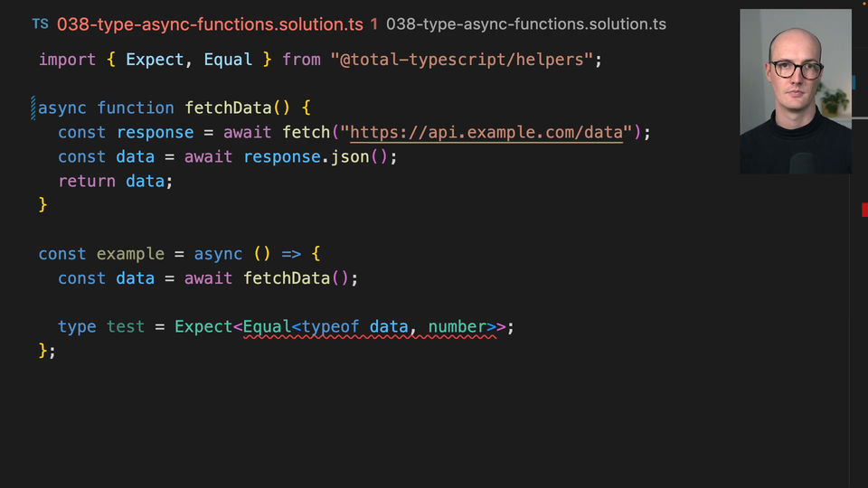Screen dimensions: 868x488
Task: Click the test type alias name
Action: (126, 327)
